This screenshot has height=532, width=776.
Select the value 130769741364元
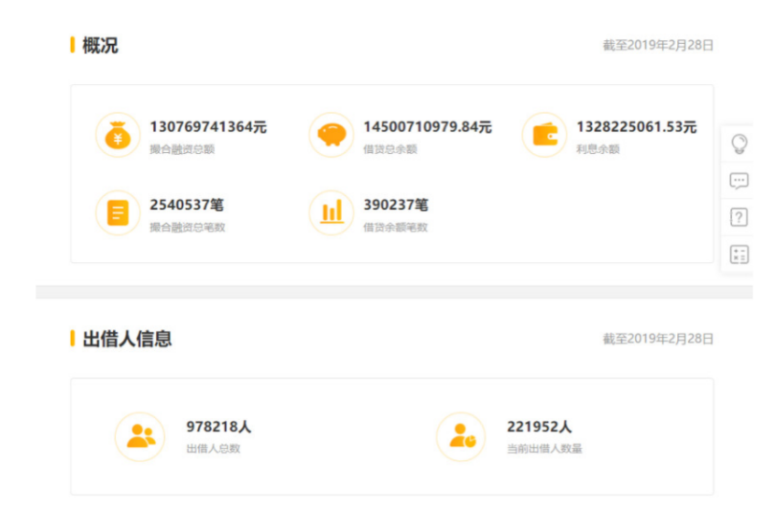point(208,127)
